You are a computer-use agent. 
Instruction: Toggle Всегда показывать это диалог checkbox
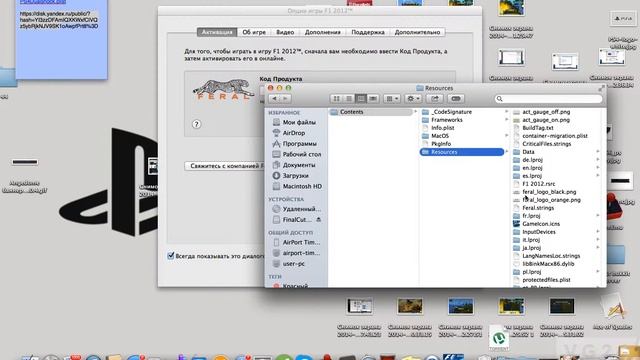pyautogui.click(x=171, y=256)
